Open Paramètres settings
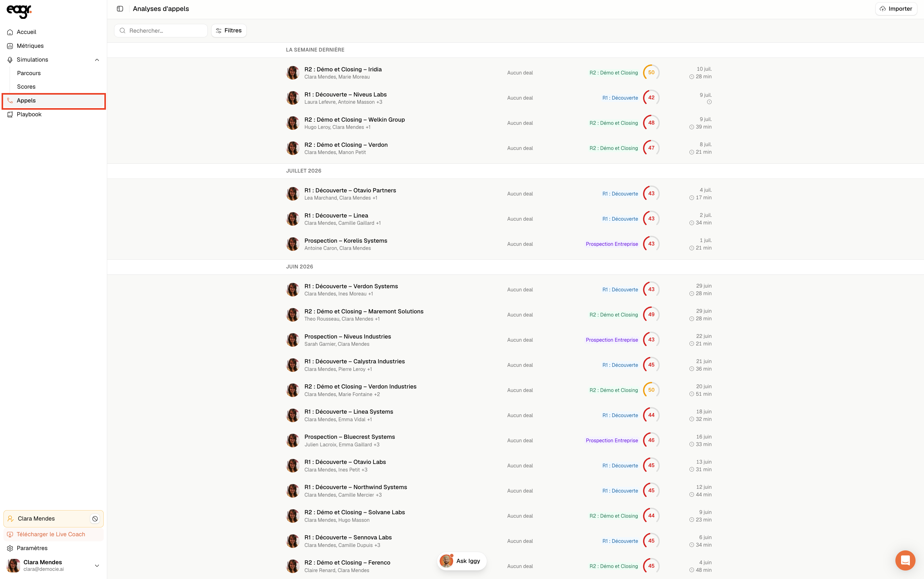924x579 pixels. coord(54,549)
